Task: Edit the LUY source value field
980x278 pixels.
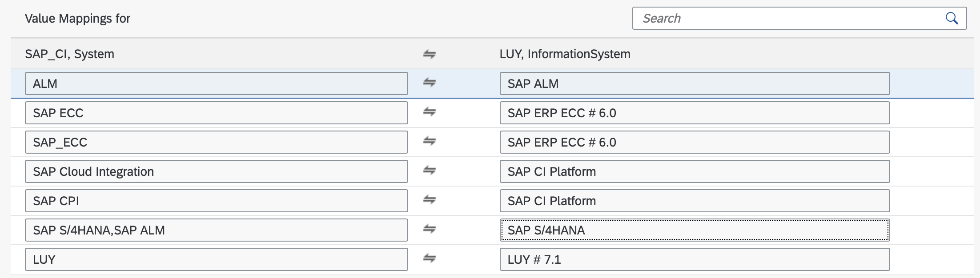Action: tap(216, 259)
